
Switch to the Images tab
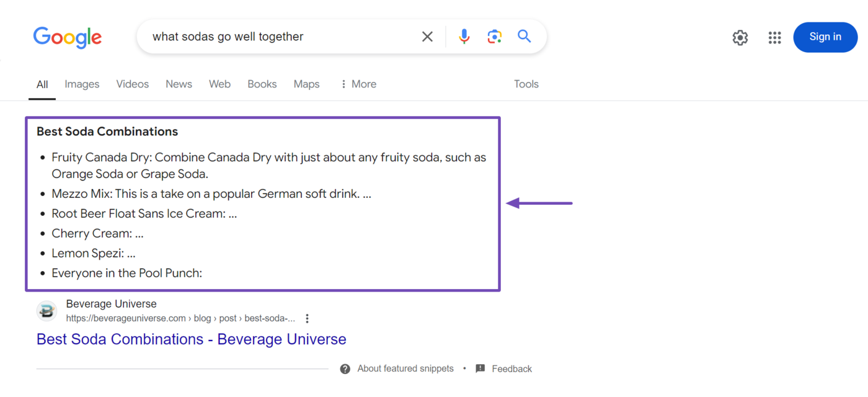[x=82, y=84]
